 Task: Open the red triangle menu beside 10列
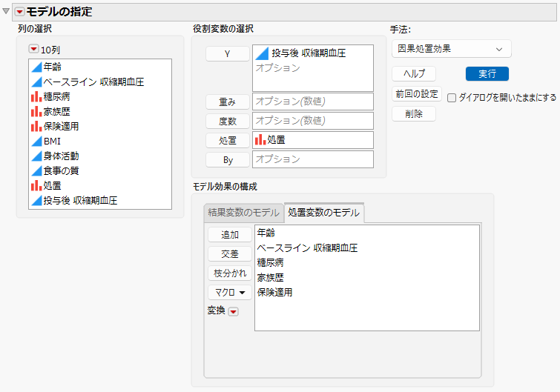[x=33, y=49]
